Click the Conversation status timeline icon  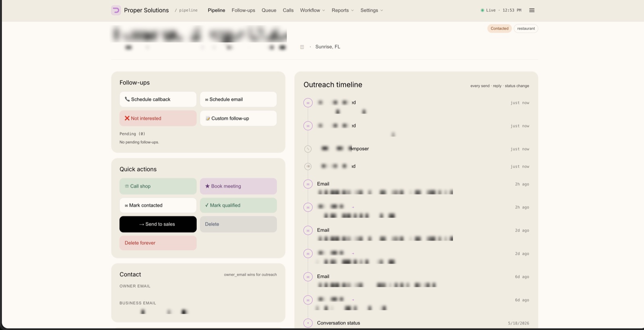[308, 323]
